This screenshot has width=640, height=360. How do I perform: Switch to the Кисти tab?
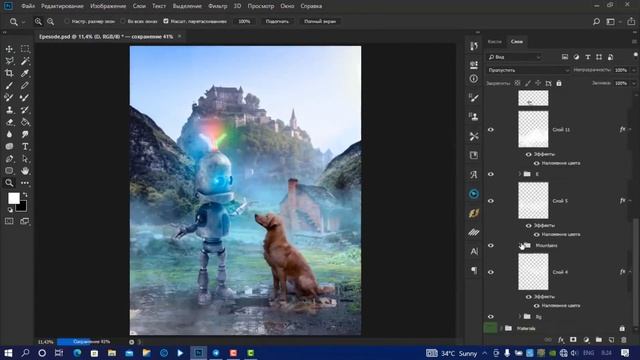pos(494,42)
